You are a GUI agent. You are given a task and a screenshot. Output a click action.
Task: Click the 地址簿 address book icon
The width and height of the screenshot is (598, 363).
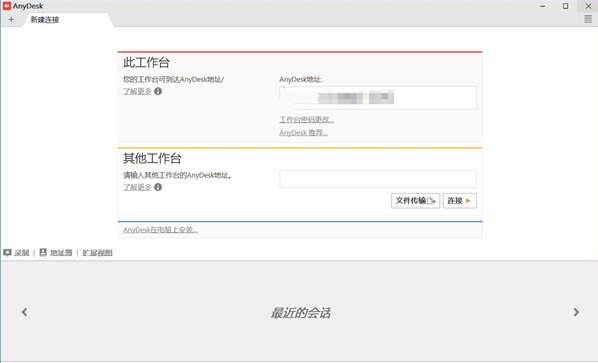[43, 252]
